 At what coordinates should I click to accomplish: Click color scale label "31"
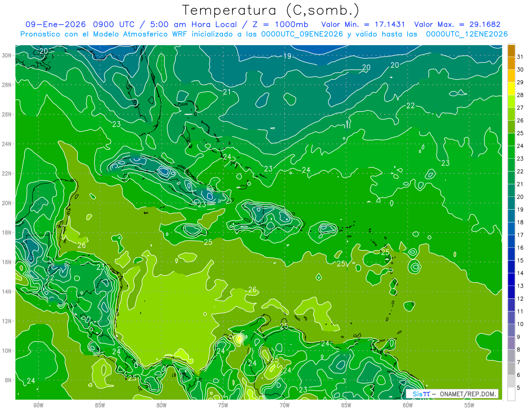click(520, 57)
